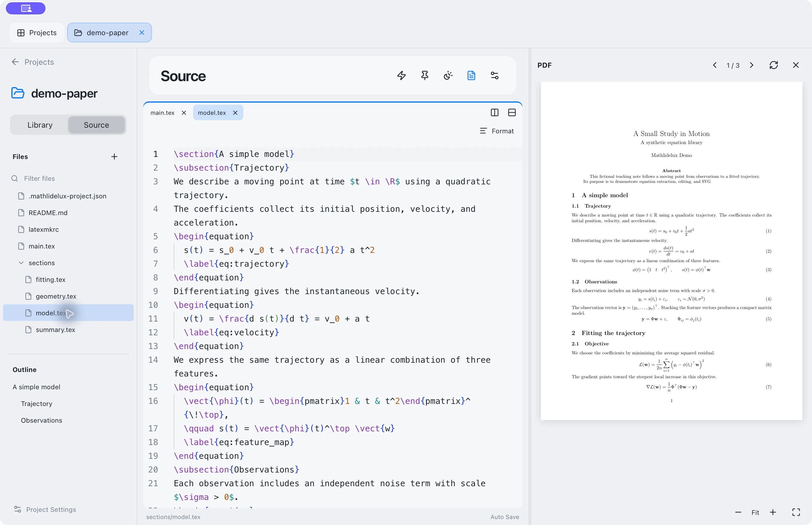Close the main.tex editor tab
Viewport: 812px width, 525px height.
tap(184, 113)
